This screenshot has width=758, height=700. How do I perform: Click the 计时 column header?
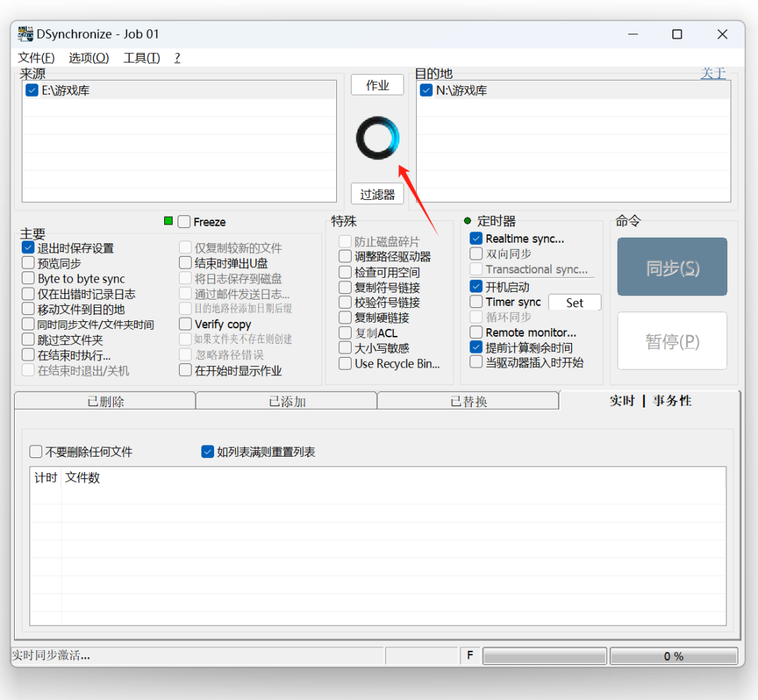[x=46, y=478]
